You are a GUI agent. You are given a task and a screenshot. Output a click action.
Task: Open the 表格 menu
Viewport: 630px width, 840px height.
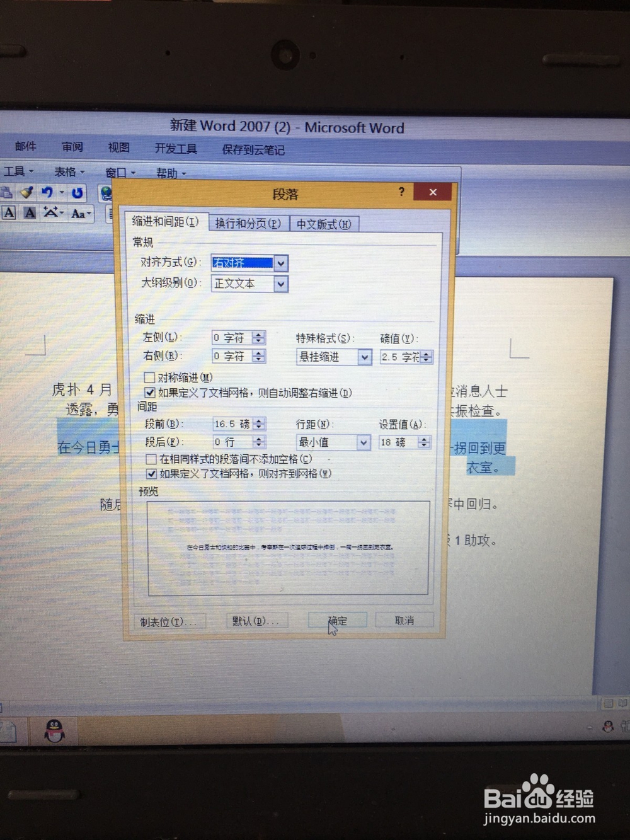66,172
